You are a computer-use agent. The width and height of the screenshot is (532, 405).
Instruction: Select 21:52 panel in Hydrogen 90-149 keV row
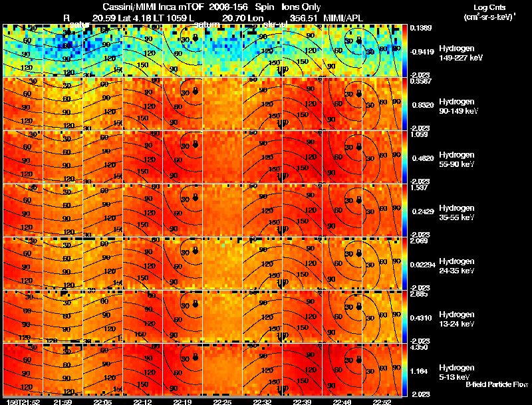click(23, 104)
